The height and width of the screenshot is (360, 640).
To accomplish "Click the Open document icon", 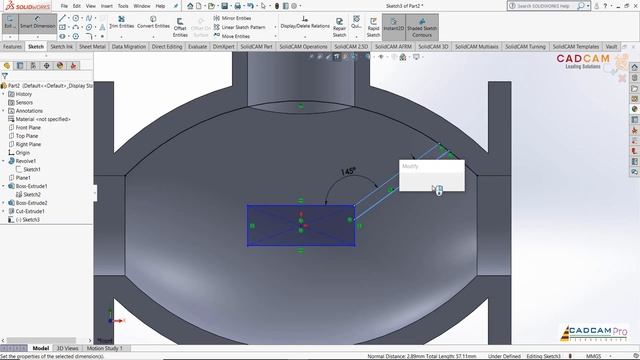I will pos(211,6).
